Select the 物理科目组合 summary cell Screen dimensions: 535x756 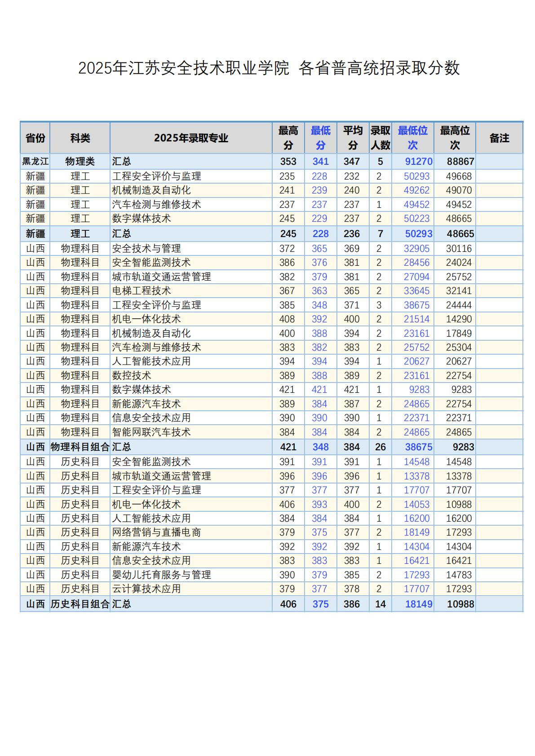tap(80, 447)
